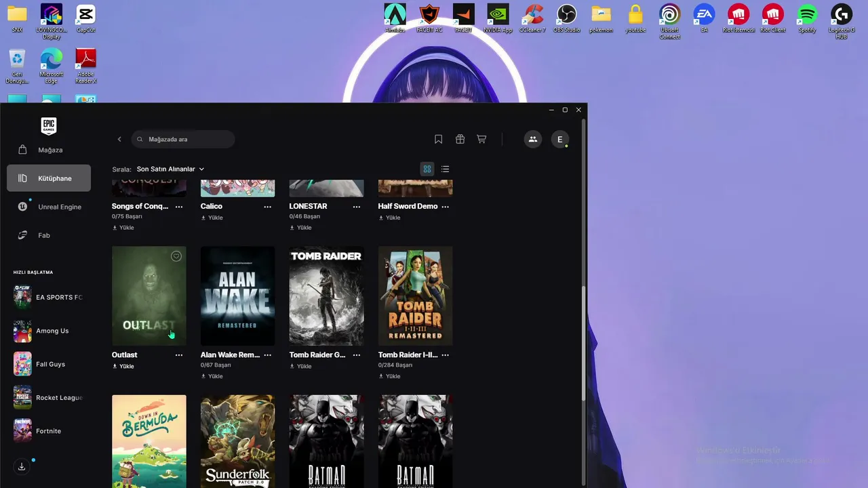This screenshot has width=868, height=488.
Task: Open the Fab section
Action: 49,235
